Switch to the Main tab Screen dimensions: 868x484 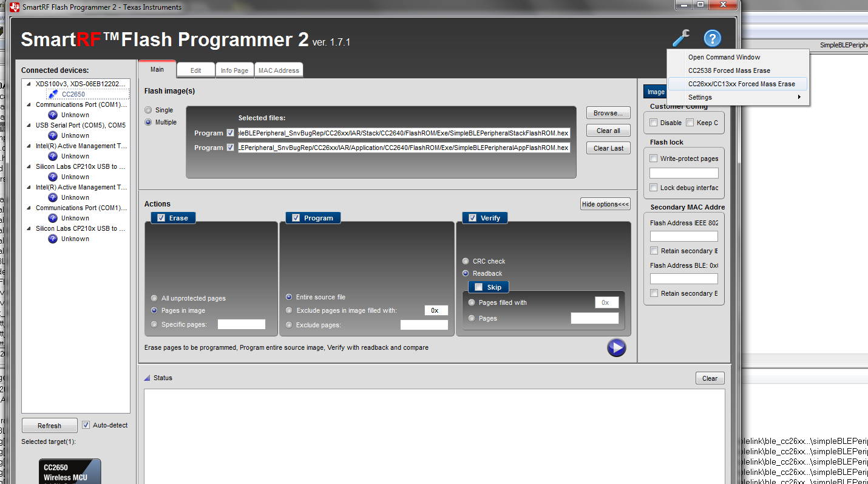(x=157, y=69)
